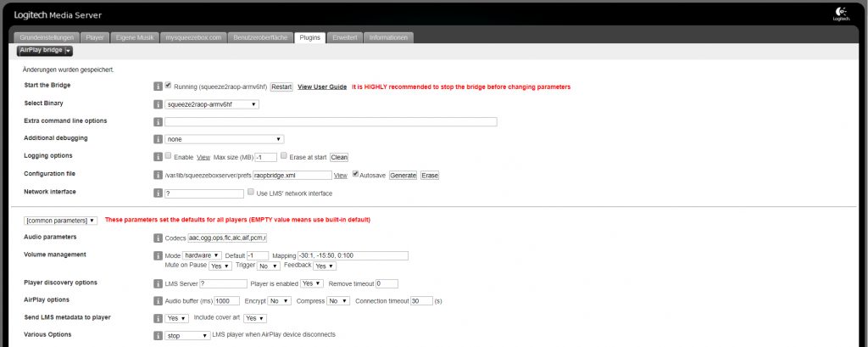This screenshot has height=347, width=868.
Task: Open the Compress dropdown
Action: (338, 301)
